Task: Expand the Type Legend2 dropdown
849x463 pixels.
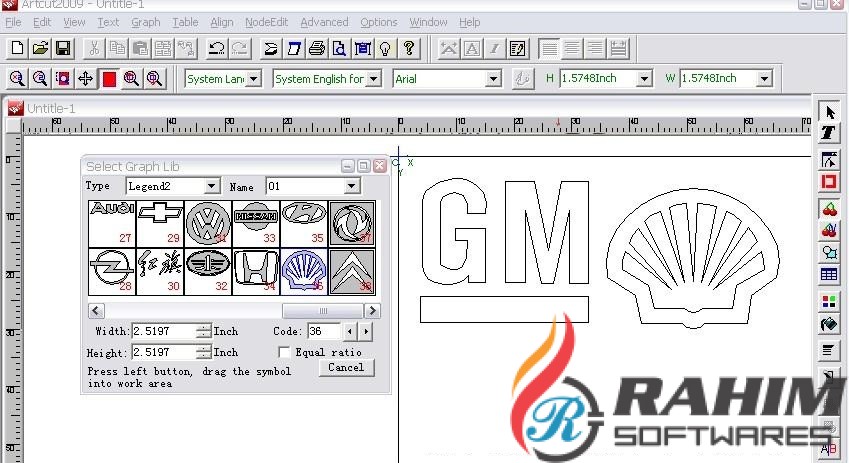Action: (x=212, y=186)
